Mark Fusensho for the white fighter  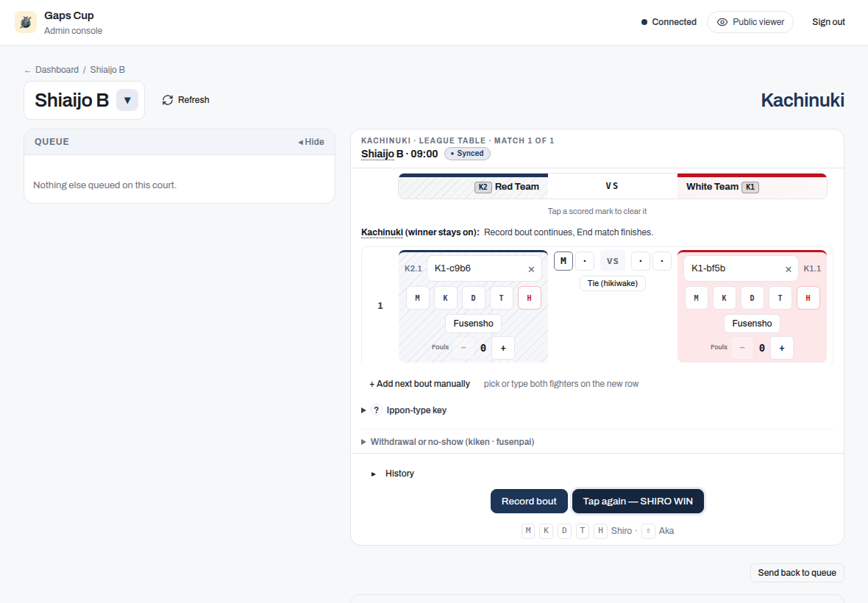752,324
